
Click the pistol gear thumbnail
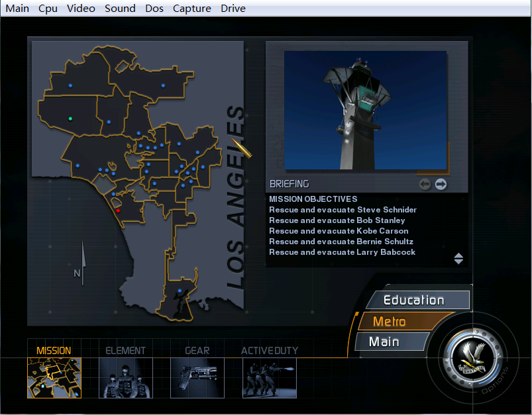click(197, 378)
